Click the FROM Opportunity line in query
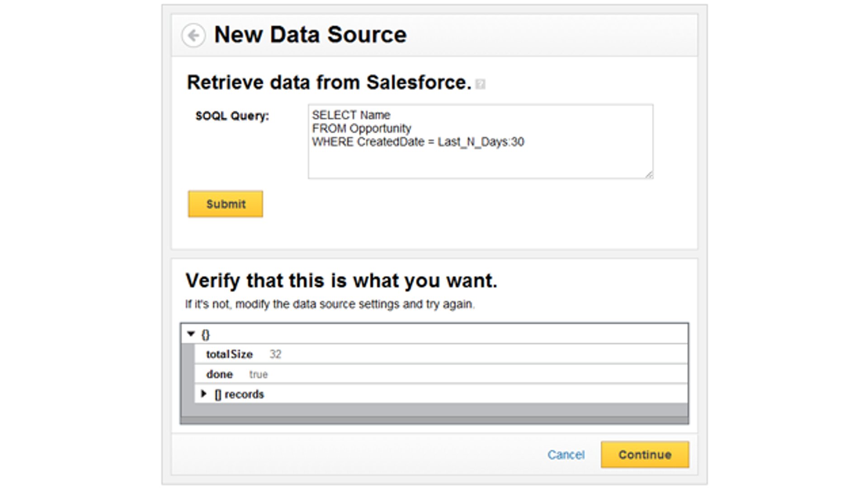Viewport: 868px width, 488px height. pos(361,128)
